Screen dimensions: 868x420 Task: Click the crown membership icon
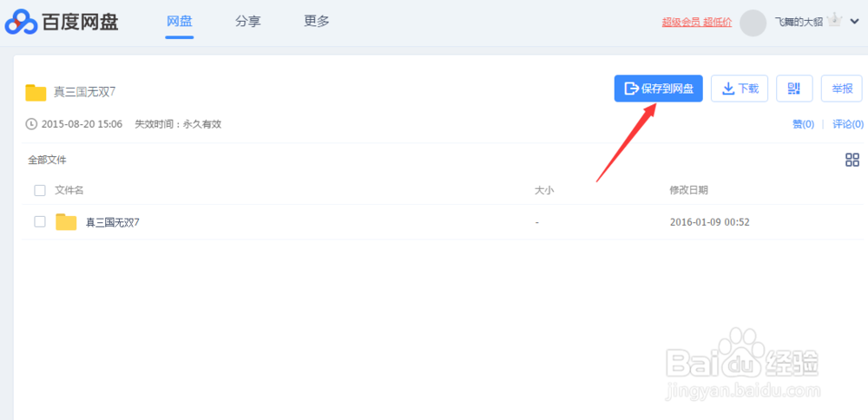tap(834, 21)
